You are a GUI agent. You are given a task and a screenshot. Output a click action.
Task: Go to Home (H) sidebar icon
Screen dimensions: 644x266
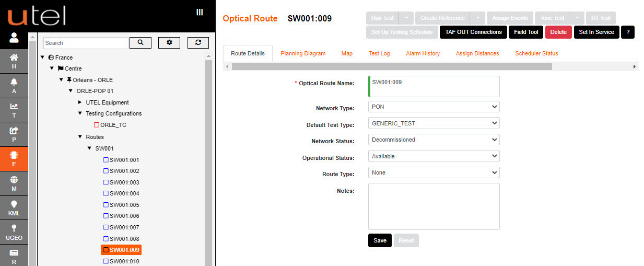click(x=14, y=61)
